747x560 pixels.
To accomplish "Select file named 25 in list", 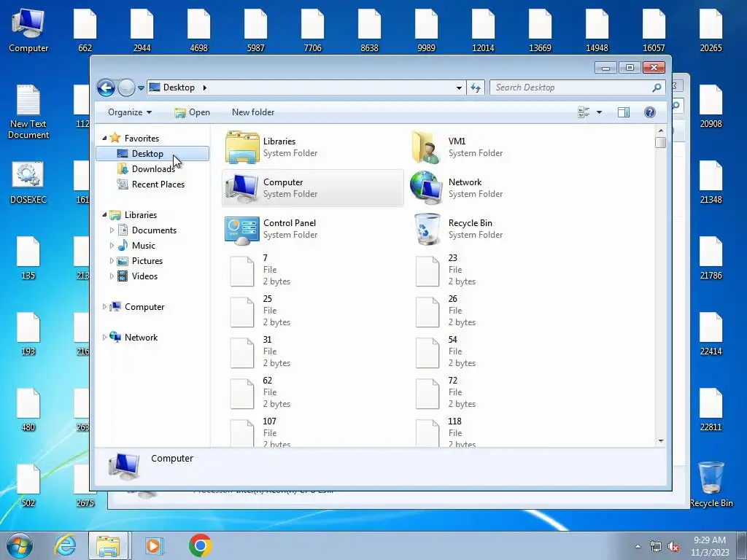I will 260,311.
